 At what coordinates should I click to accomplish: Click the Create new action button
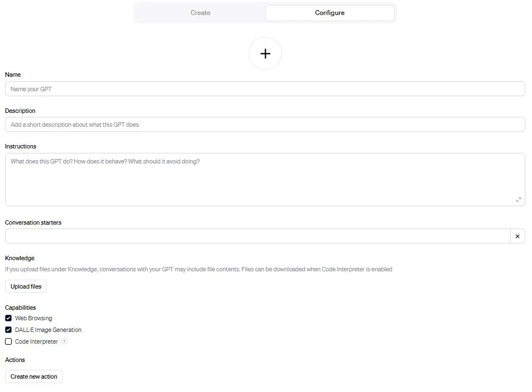point(33,376)
